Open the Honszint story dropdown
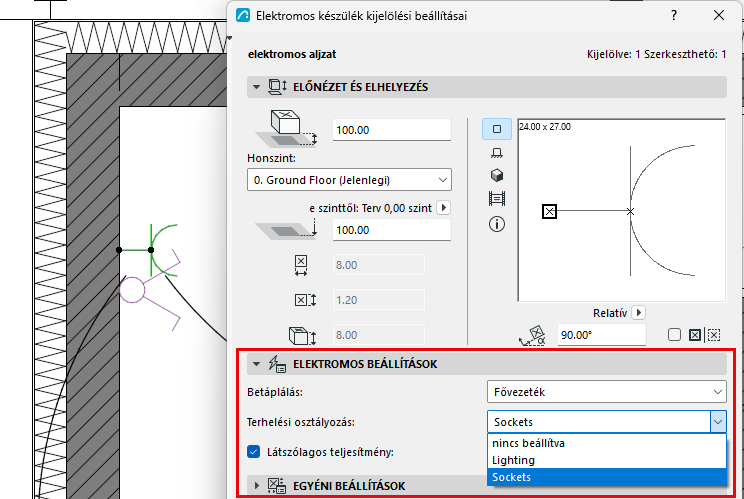Viewport: 744px width, 499px height. pos(349,180)
